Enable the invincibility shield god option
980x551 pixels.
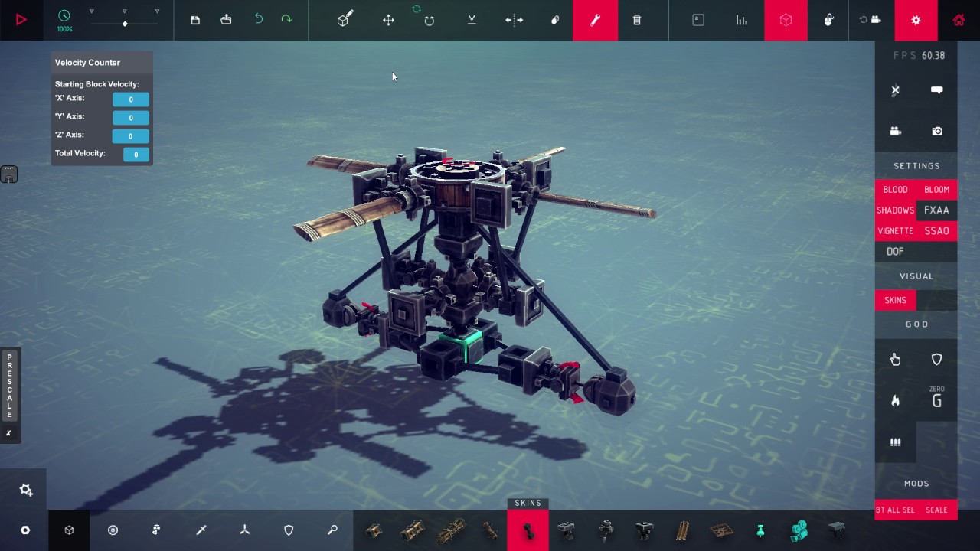[936, 360]
